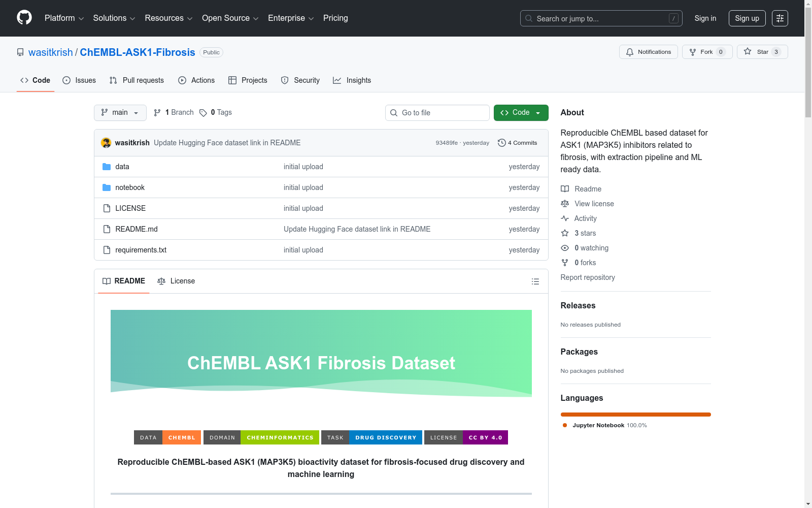Click the Sign up button
This screenshot has height=508, width=812.
click(747, 18)
